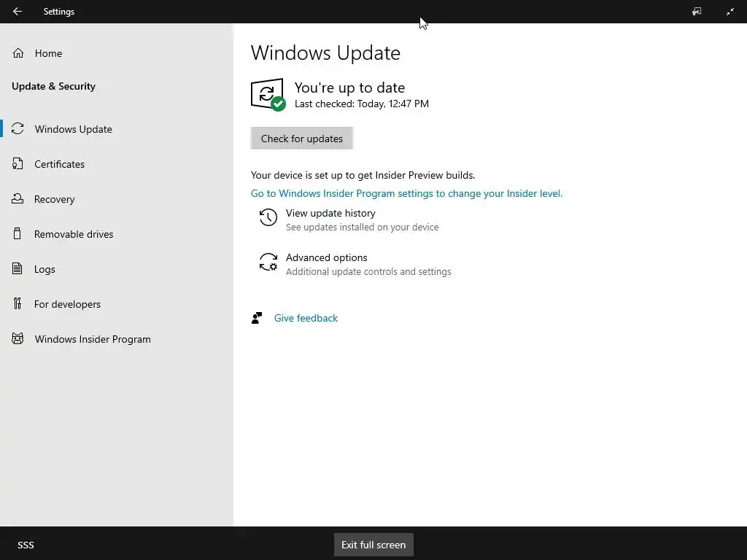The image size is (747, 560).
Task: Click the up-to-date status icon with checkmark
Action: (268, 94)
